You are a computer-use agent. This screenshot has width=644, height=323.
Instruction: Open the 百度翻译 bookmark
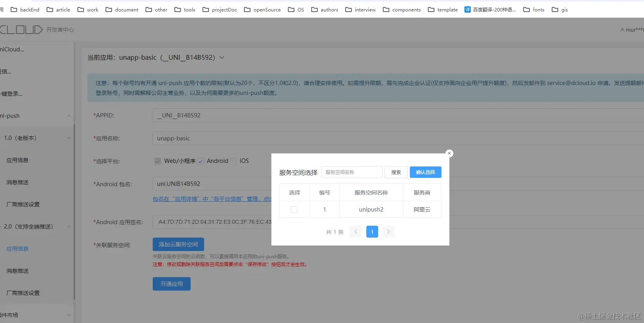[490, 9]
